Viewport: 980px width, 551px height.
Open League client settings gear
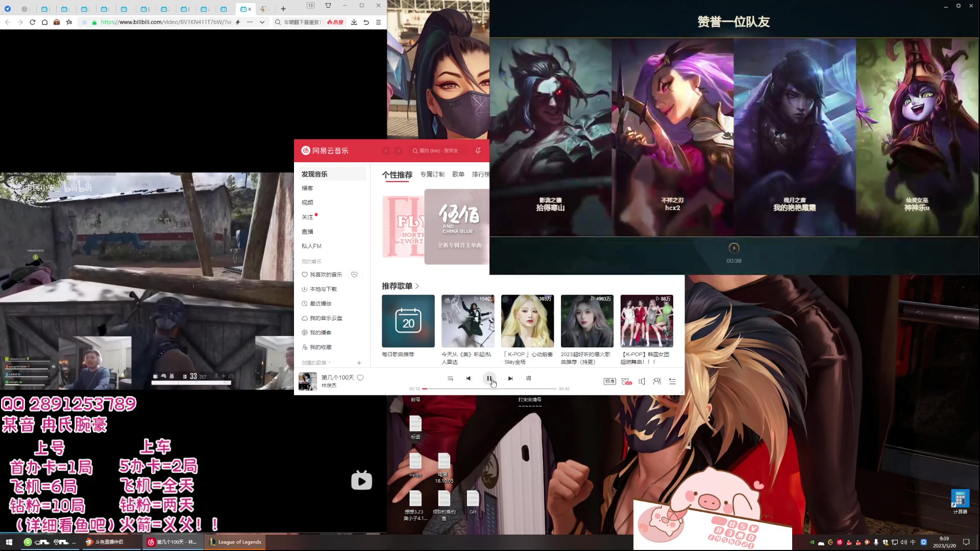pos(958,6)
